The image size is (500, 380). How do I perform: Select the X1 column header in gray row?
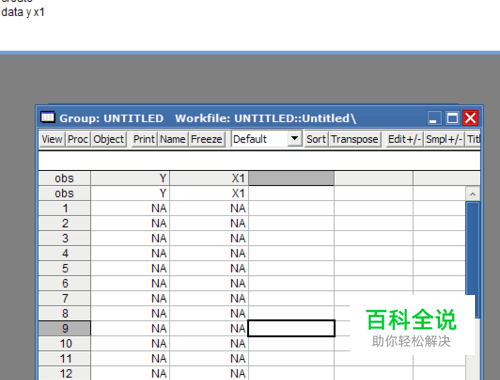click(209, 178)
